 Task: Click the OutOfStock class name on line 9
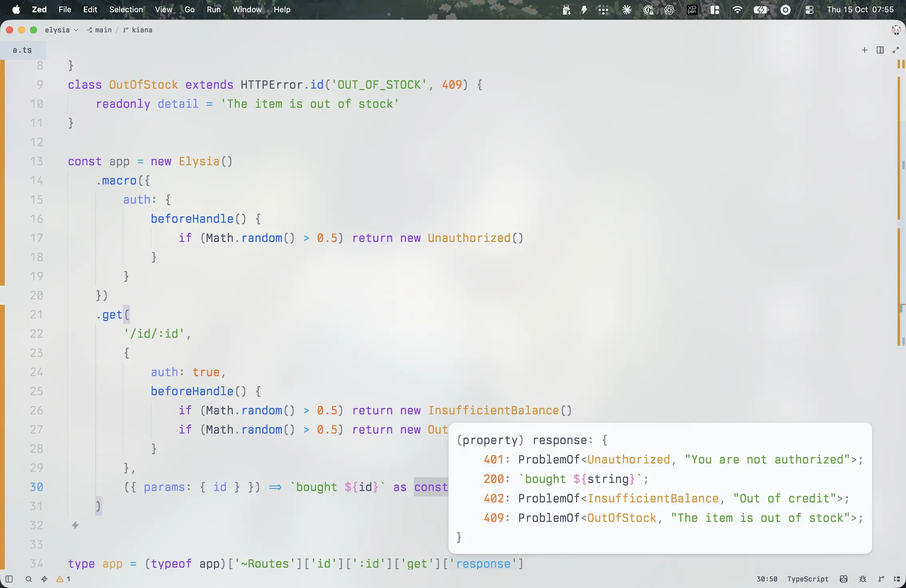click(x=143, y=85)
